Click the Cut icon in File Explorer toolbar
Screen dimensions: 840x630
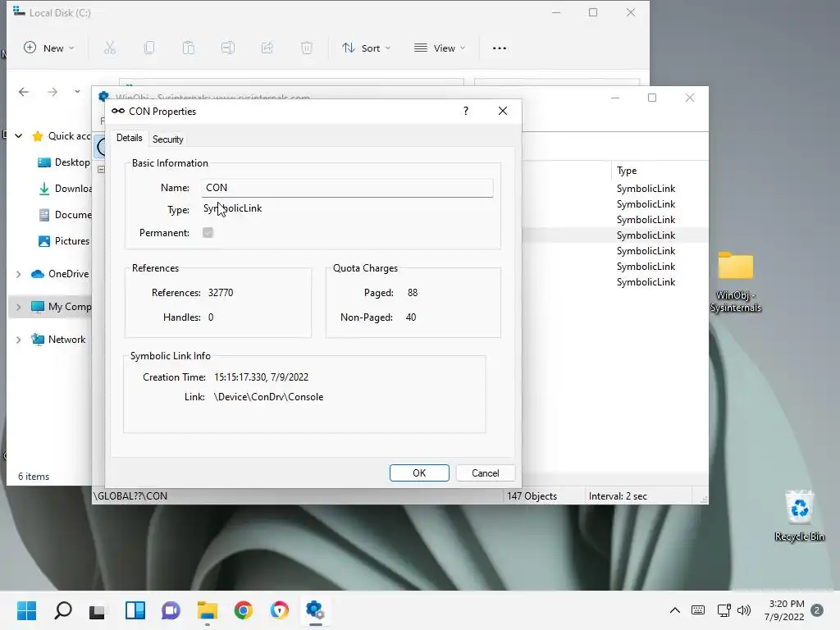click(x=109, y=48)
